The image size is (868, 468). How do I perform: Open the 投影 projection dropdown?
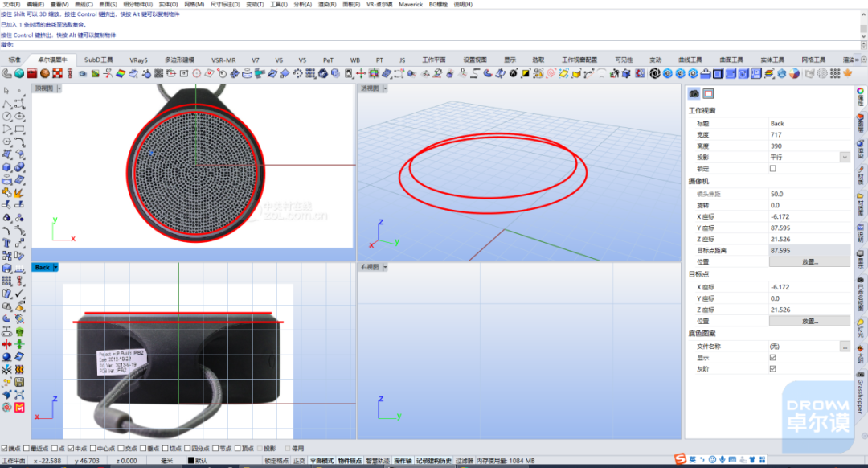845,158
